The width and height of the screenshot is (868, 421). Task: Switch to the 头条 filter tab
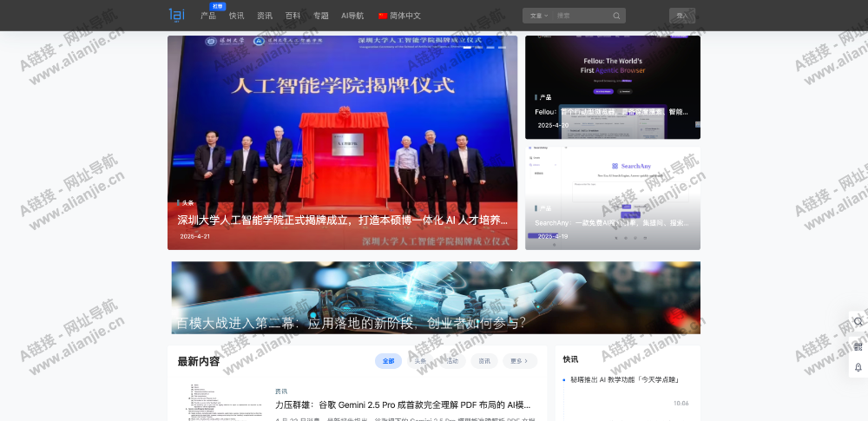point(420,361)
